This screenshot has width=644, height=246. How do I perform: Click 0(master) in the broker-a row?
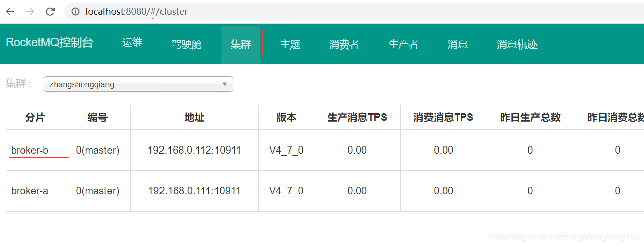pyautogui.click(x=97, y=191)
